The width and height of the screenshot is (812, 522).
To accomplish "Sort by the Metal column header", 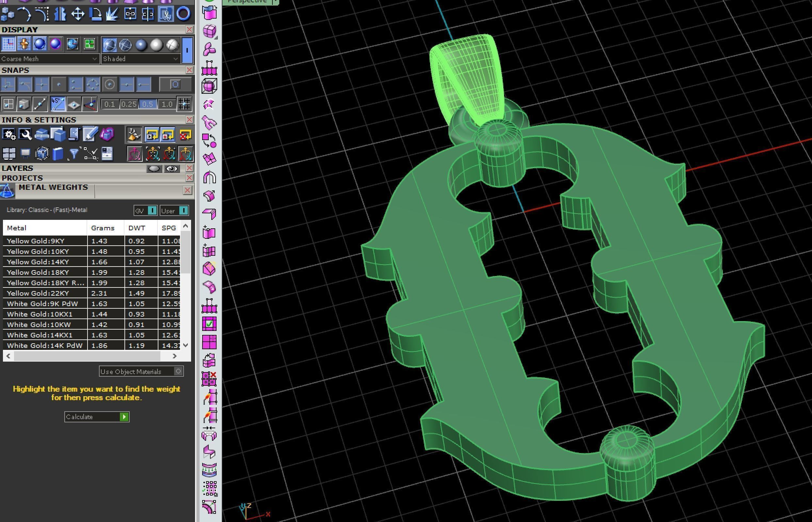I will coord(45,228).
